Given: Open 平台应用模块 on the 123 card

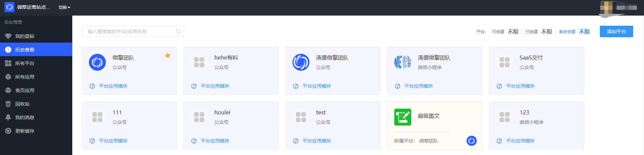Looking at the screenshot, I should (520, 141).
